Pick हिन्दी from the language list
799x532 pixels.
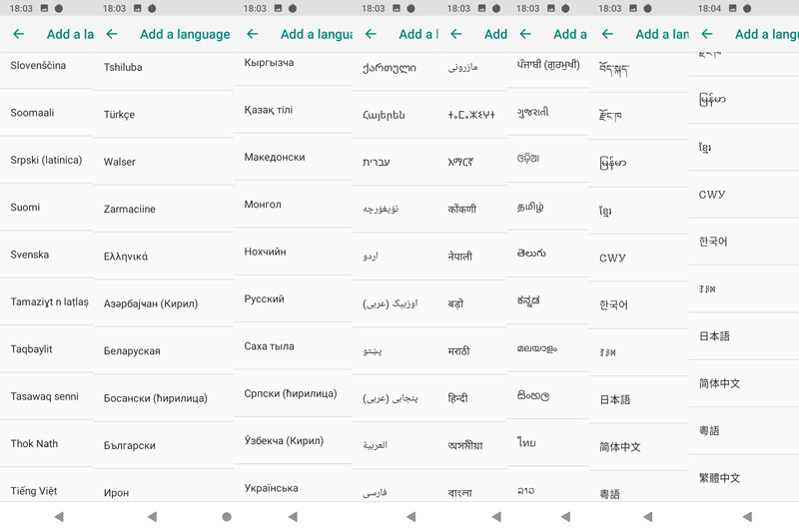[x=457, y=398]
